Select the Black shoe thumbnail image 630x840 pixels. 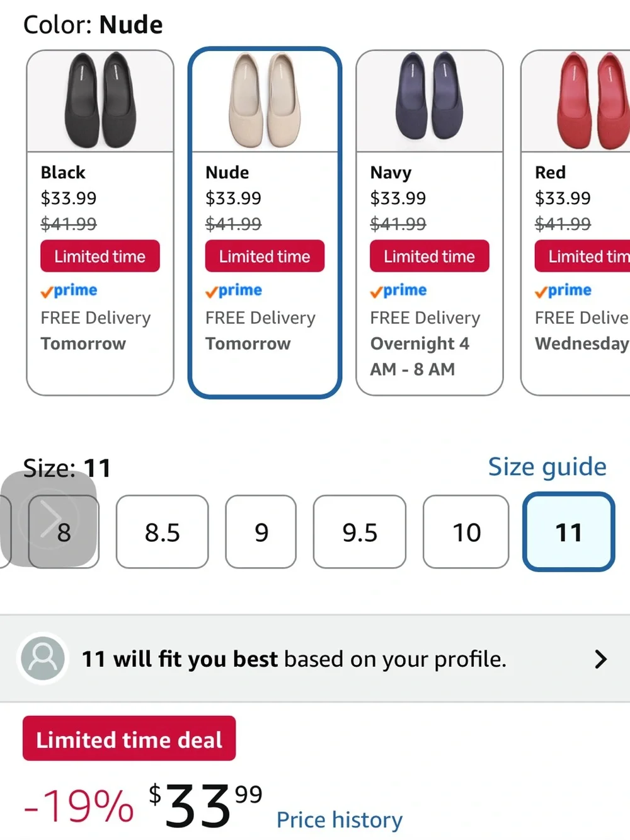point(100,101)
